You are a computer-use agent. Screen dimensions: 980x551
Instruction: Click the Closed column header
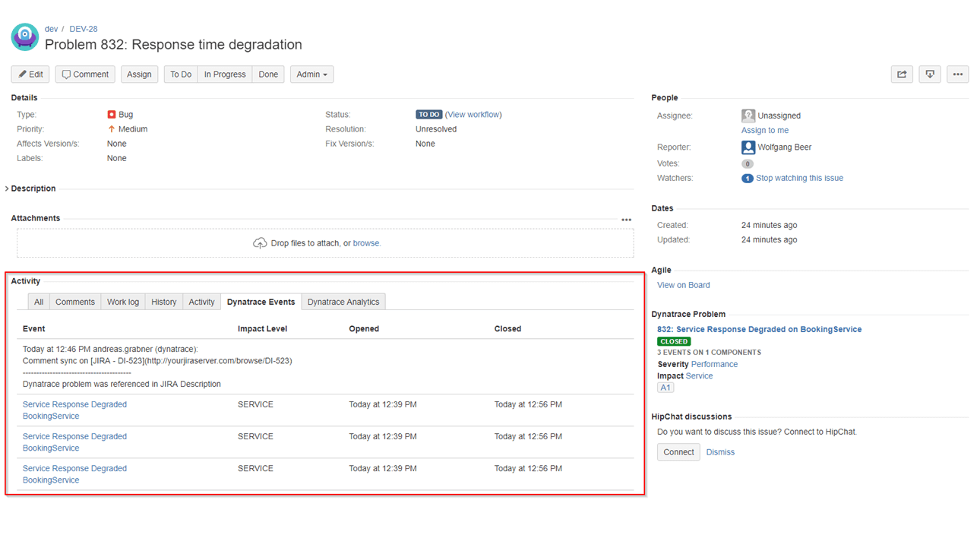507,329
